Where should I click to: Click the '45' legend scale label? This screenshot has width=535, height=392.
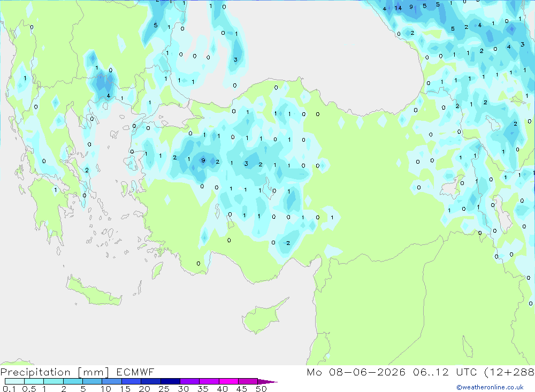click(242, 389)
